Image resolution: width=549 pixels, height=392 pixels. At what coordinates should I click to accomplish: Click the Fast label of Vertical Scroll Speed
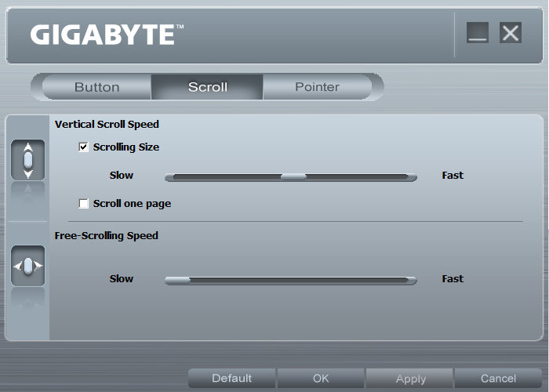click(x=453, y=175)
